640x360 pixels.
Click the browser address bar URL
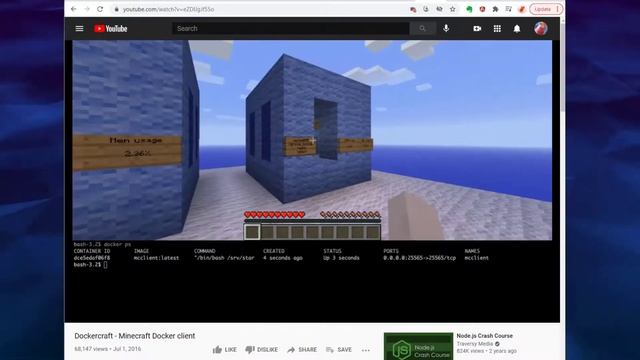(x=169, y=9)
